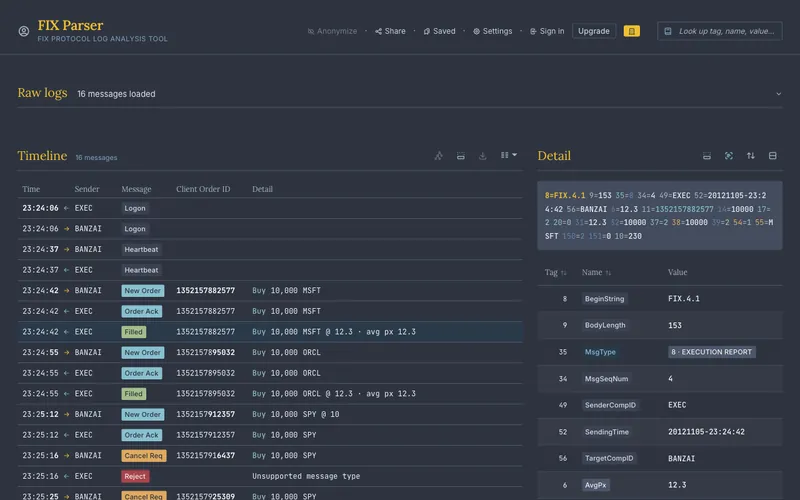800x500 pixels.
Task: Sort detail table by Tag column
Action: (x=555, y=272)
